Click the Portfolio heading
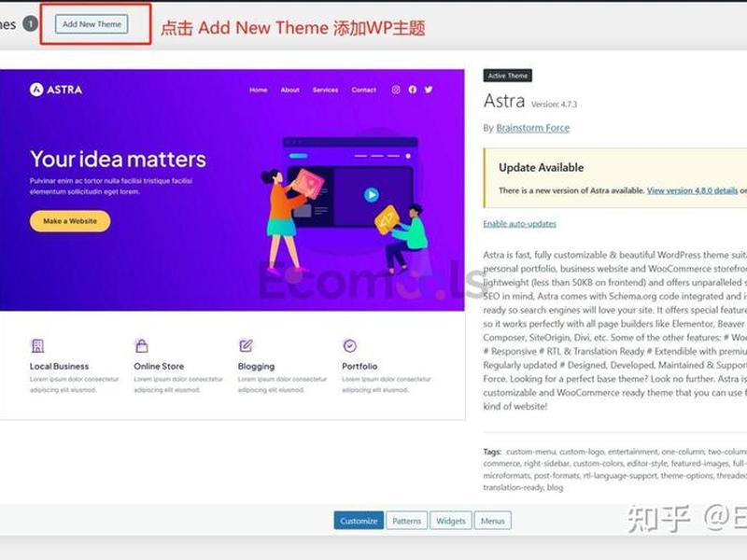The width and height of the screenshot is (747, 560). [359, 366]
